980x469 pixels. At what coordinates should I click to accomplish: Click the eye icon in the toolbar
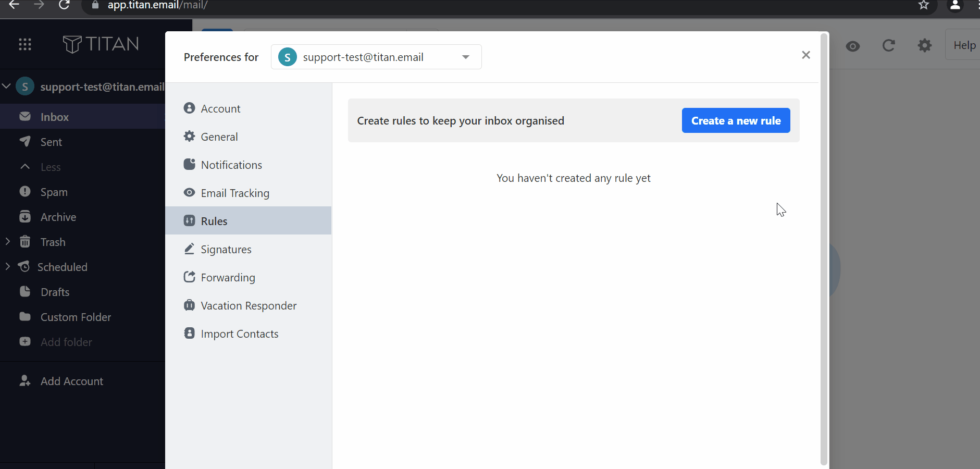(x=852, y=46)
